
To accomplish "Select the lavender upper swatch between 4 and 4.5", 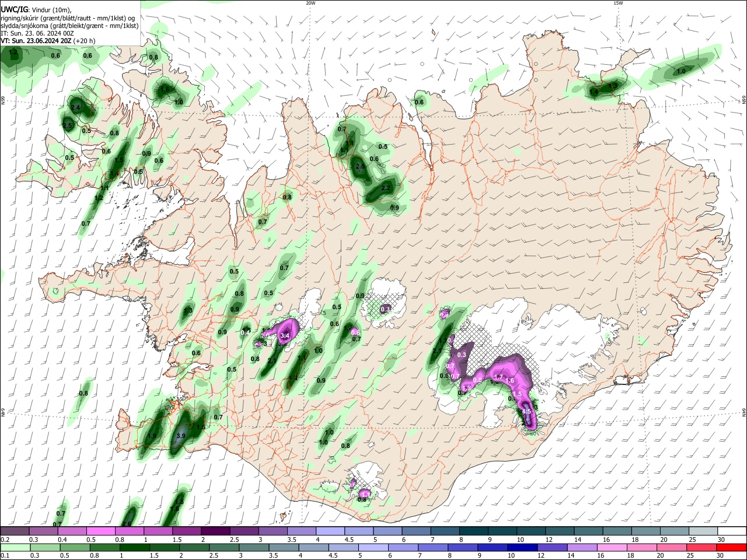I will point(330,531).
